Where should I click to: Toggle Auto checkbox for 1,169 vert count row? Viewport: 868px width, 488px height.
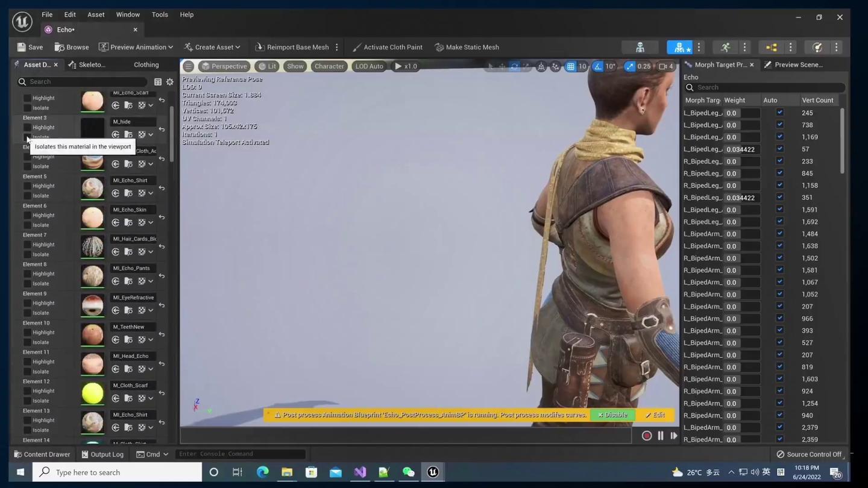[x=779, y=137]
